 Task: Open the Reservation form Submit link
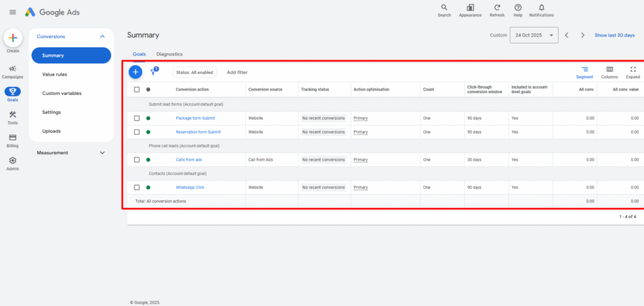(x=198, y=132)
